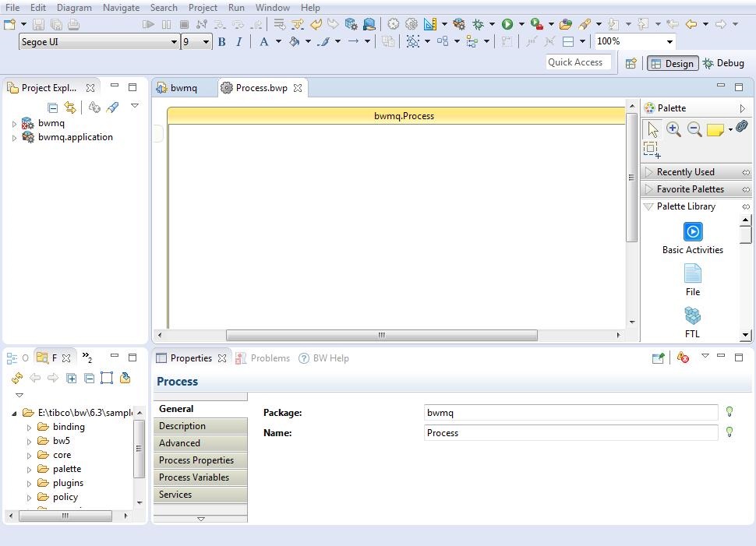The width and height of the screenshot is (756, 546).
Task: Select the Zoom Out tool in Palette
Action: (x=694, y=129)
